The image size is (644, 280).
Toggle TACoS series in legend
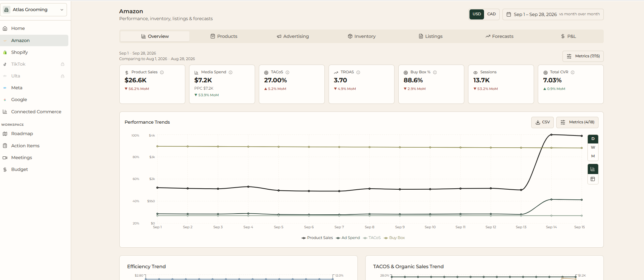click(372, 238)
